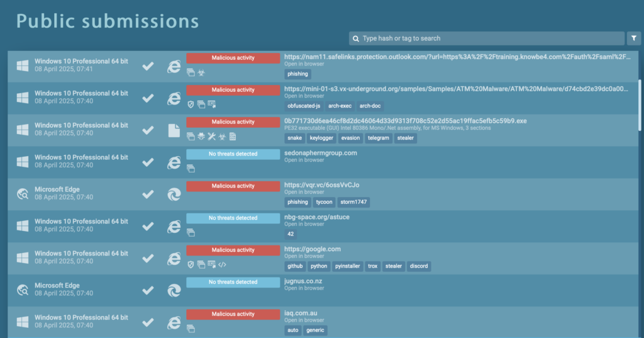Open the https://google.com submission

pos(312,249)
